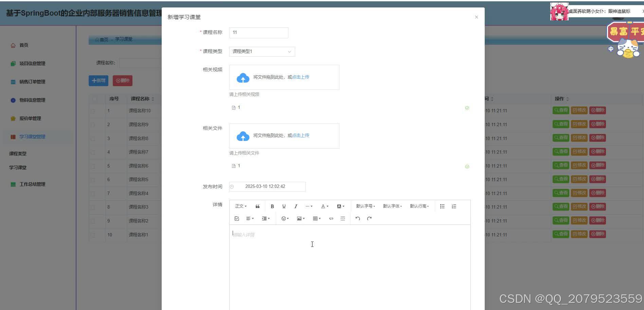This screenshot has width=644, height=310.
Task: Open the background color picker
Action: coord(340,206)
